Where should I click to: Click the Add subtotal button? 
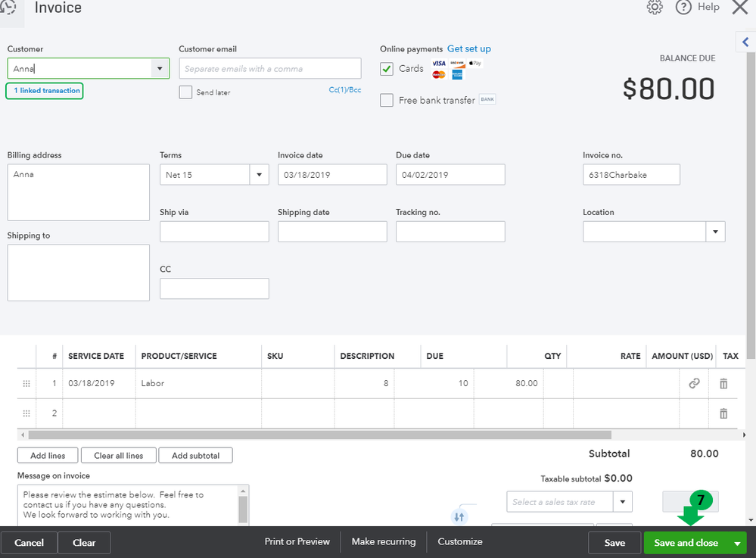click(195, 455)
